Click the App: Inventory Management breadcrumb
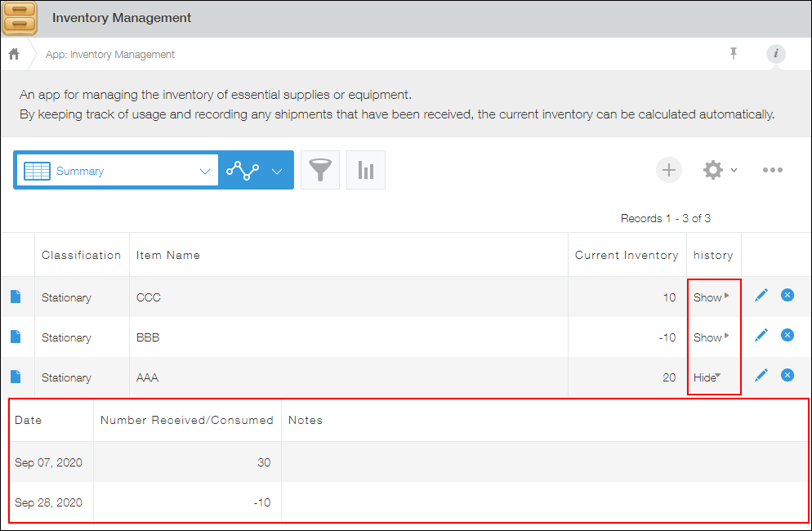Screen dimensions: 812x531 coord(109,54)
